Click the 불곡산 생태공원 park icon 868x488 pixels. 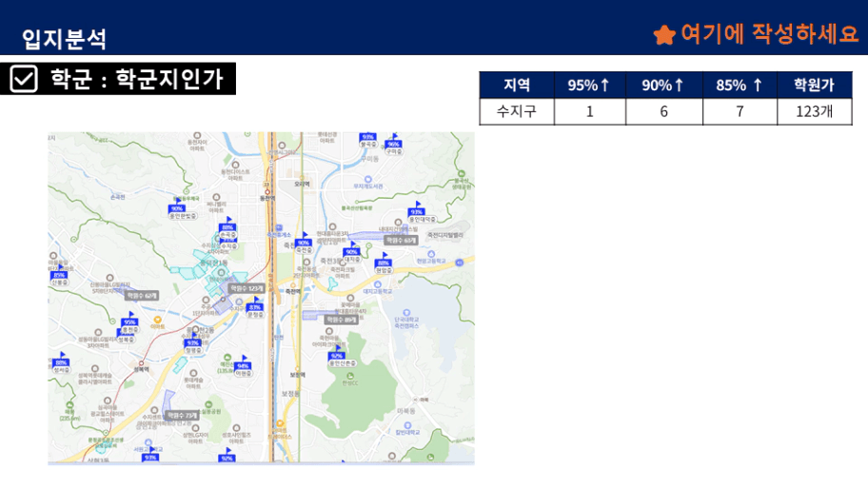point(461,174)
